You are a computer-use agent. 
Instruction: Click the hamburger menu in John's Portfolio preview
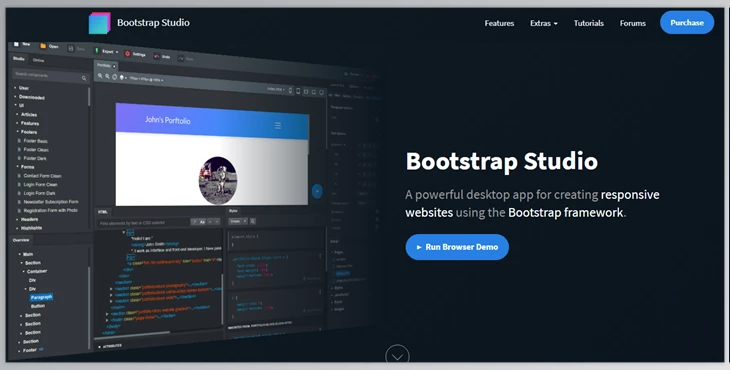pos(277,126)
